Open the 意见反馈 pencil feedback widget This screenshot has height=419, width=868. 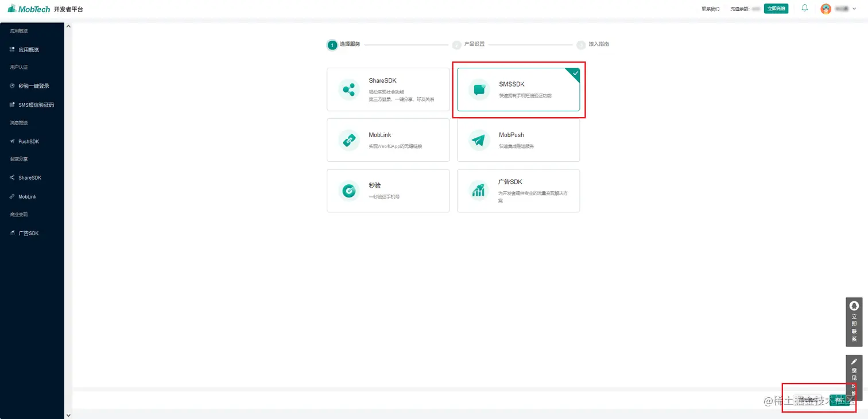(854, 378)
